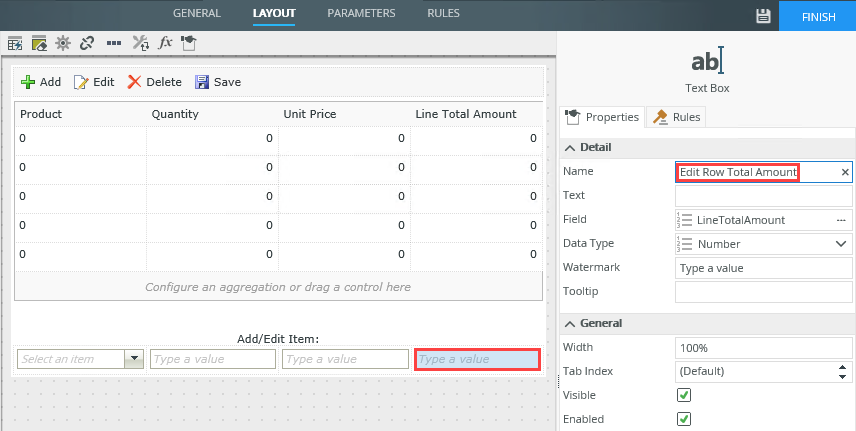Toggle the Enabled checkbox
This screenshot has height=431, width=856.
684,419
